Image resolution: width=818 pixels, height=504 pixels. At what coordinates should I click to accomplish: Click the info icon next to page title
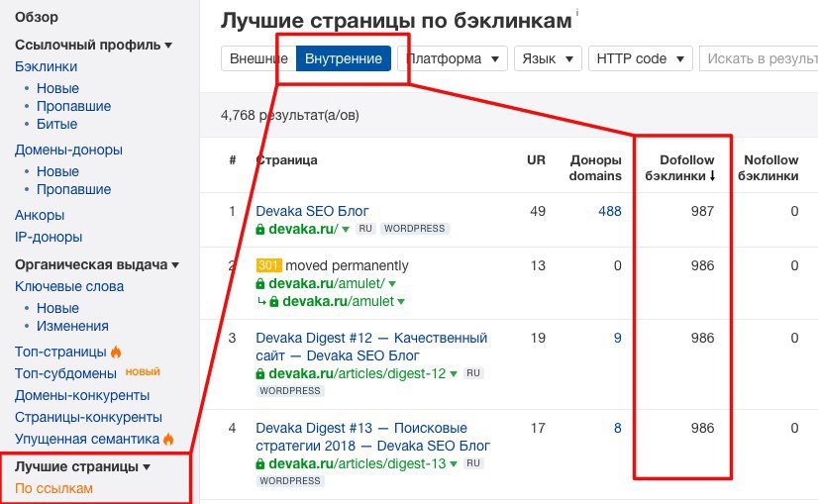pyautogui.click(x=577, y=12)
